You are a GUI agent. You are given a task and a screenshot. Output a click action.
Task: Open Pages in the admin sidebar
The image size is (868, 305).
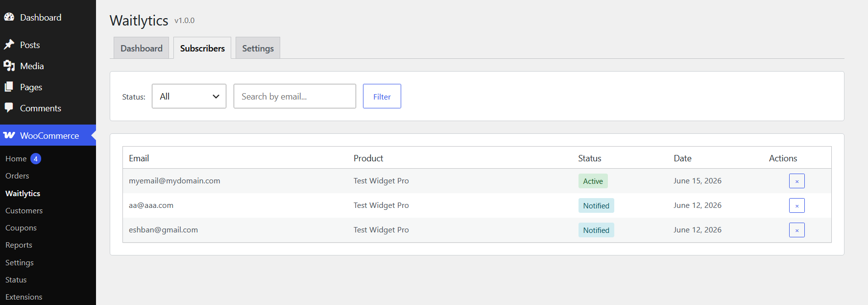click(31, 87)
